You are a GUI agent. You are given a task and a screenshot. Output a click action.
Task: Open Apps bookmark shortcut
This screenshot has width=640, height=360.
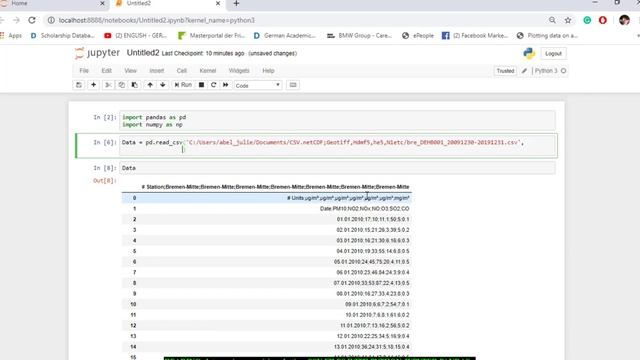click(x=11, y=36)
